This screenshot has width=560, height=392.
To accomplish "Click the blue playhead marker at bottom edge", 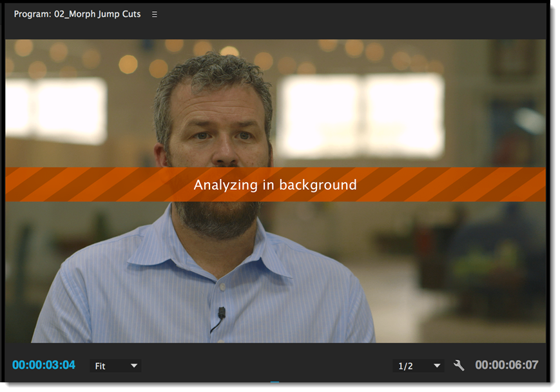I will click(275, 384).
